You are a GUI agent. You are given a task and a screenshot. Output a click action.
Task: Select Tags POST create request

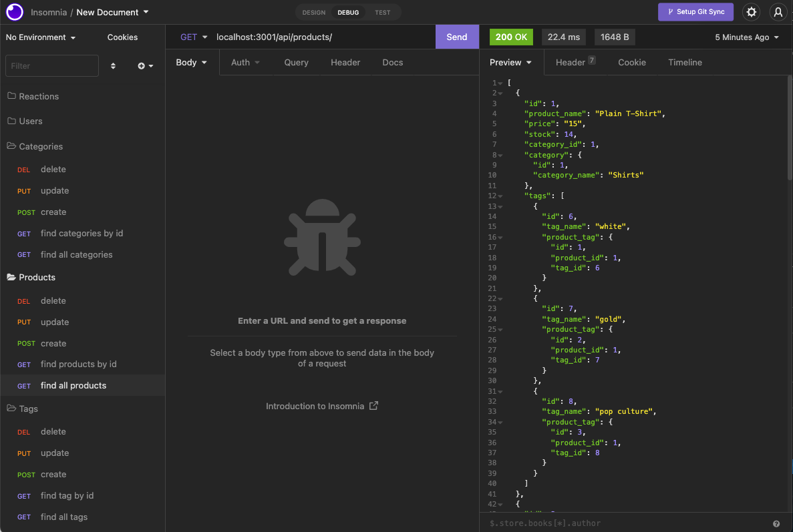pos(82,475)
